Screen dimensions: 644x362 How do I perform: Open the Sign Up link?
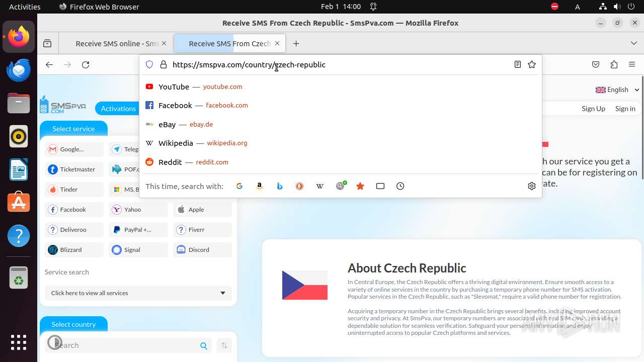pyautogui.click(x=593, y=109)
